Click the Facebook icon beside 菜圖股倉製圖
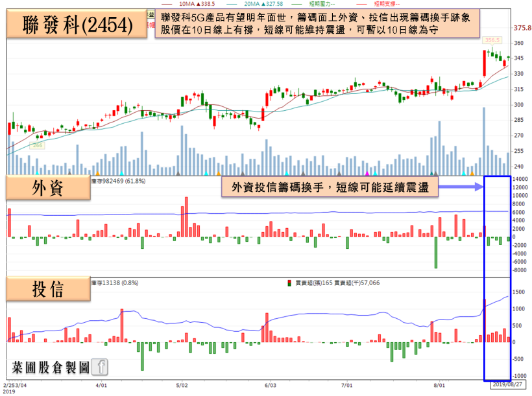This screenshot has height=396, width=532. 100,367
